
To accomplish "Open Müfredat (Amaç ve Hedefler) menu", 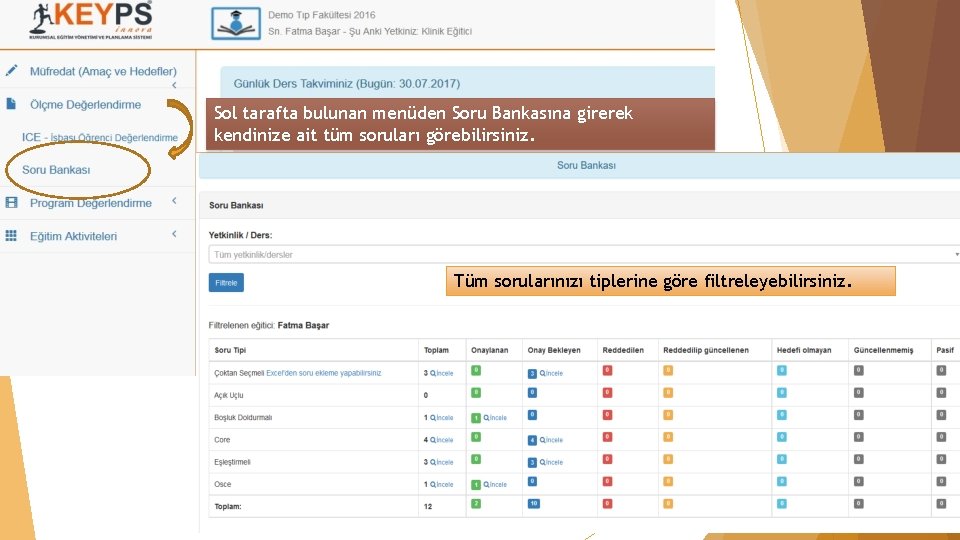I will coord(103,71).
